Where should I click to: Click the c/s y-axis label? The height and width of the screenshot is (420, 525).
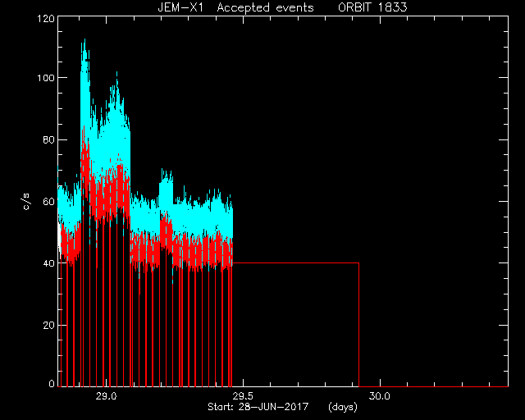pos(26,202)
